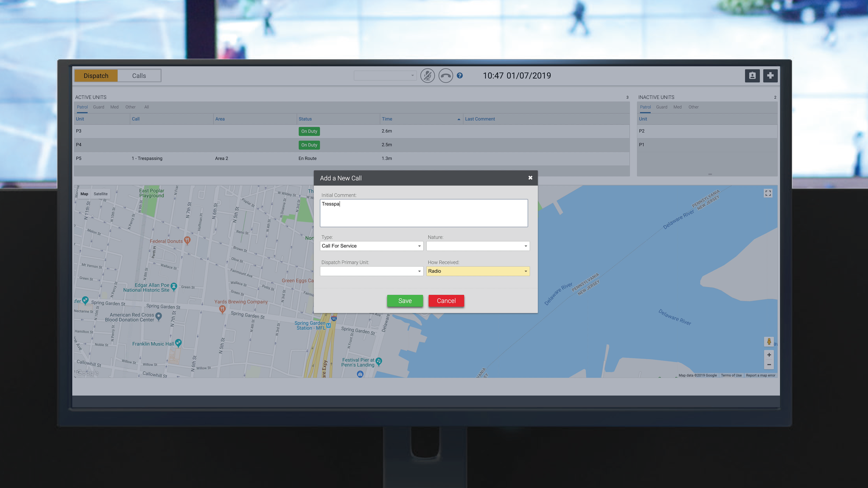
Task: Toggle fullscreen map view icon
Action: pyautogui.click(x=768, y=193)
